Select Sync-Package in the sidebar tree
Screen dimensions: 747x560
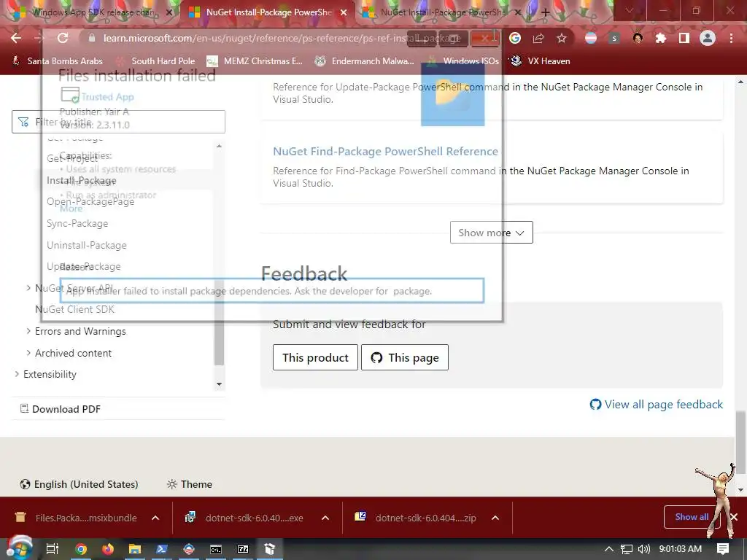point(77,223)
